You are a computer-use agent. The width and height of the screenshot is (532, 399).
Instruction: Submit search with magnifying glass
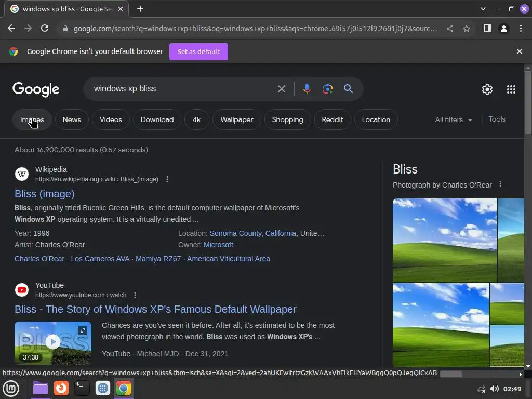pos(349,89)
